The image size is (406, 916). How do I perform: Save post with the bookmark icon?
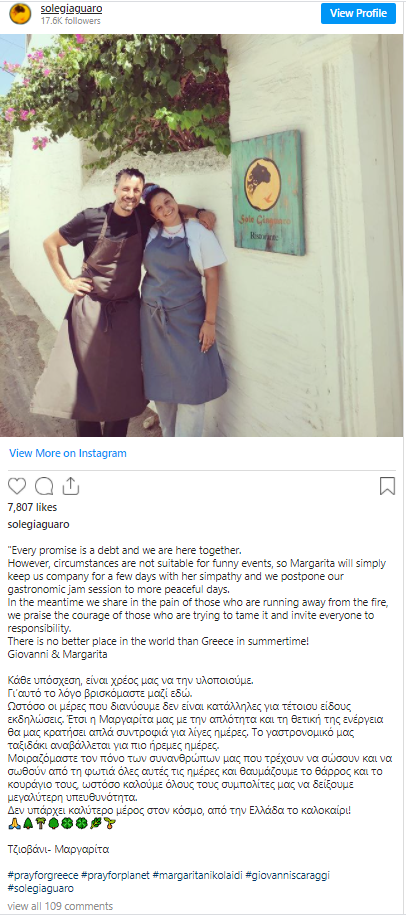(387, 486)
